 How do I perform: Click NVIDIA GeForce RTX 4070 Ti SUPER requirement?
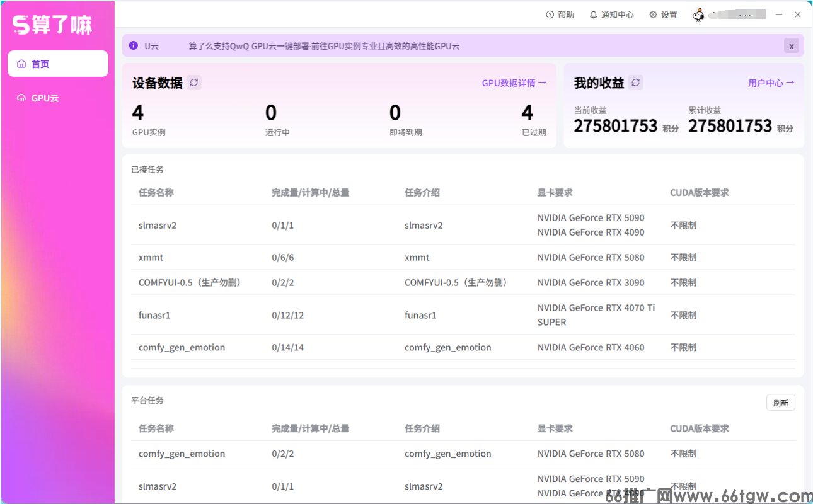click(x=596, y=315)
